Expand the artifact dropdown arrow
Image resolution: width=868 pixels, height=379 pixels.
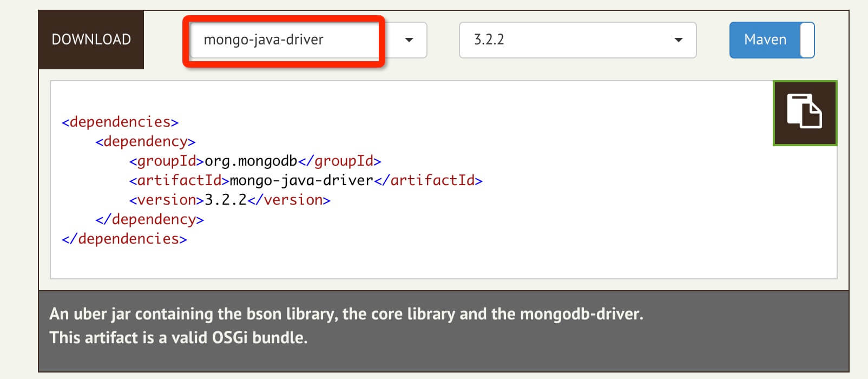tap(409, 40)
